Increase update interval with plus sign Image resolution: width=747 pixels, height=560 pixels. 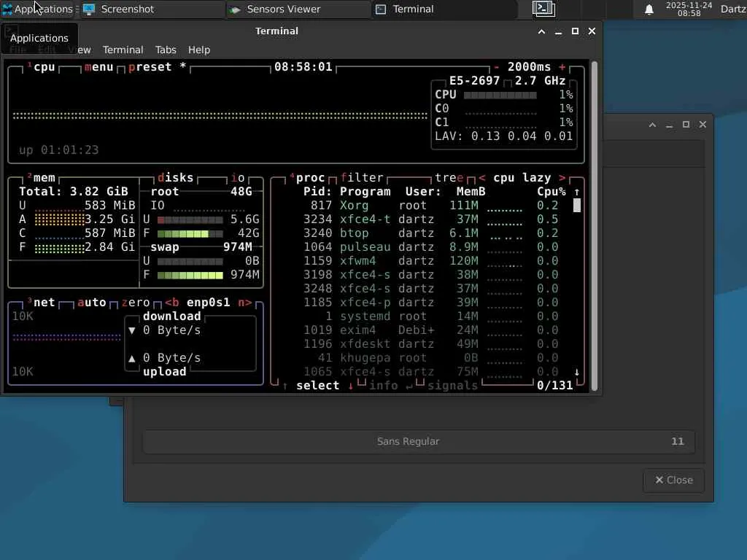(x=562, y=66)
